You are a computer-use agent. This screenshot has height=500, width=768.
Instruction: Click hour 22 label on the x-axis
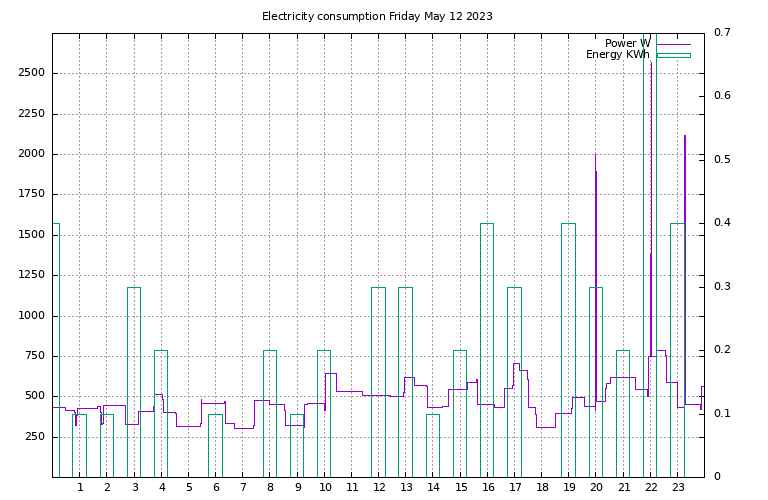click(x=650, y=487)
